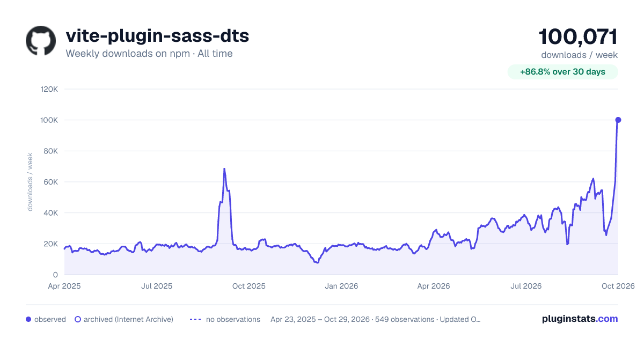Click the Oct 2026 x-axis label
Screen dimensions: 644x338
pyautogui.click(x=618, y=286)
